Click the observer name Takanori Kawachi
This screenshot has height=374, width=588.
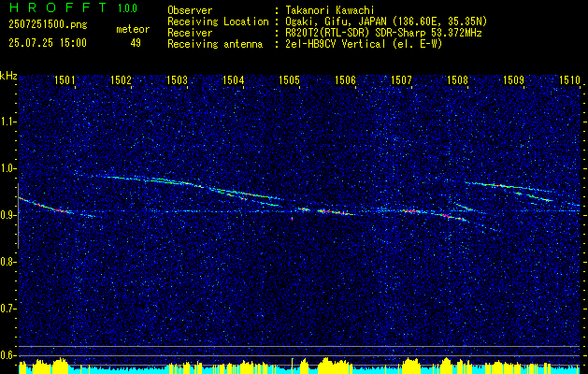pyautogui.click(x=330, y=10)
